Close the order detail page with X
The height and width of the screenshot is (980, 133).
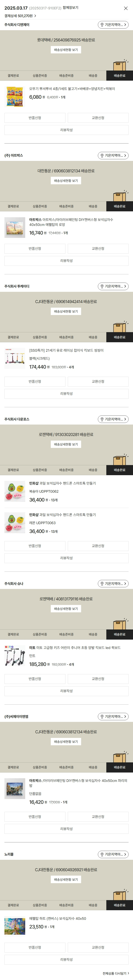point(126,8)
